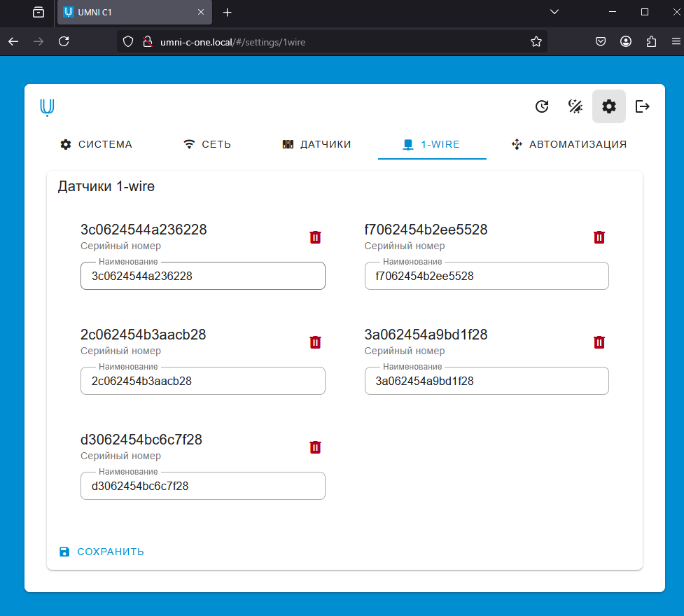Viewport: 684px width, 616px height.
Task: Delete sensor d3062454bc6c7f28 with trash icon
Action: tap(315, 447)
